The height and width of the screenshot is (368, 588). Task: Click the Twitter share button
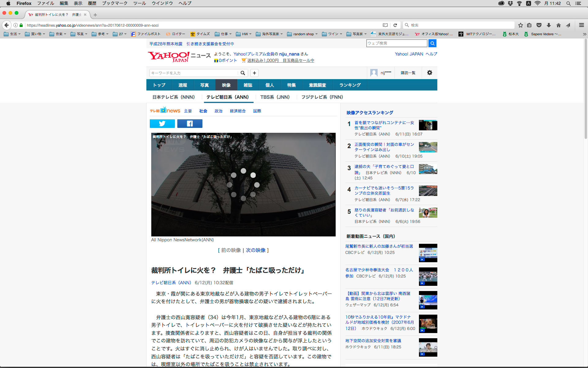[x=162, y=124]
